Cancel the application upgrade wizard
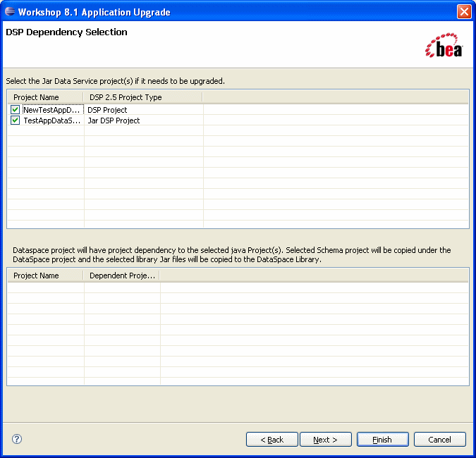 (439, 440)
